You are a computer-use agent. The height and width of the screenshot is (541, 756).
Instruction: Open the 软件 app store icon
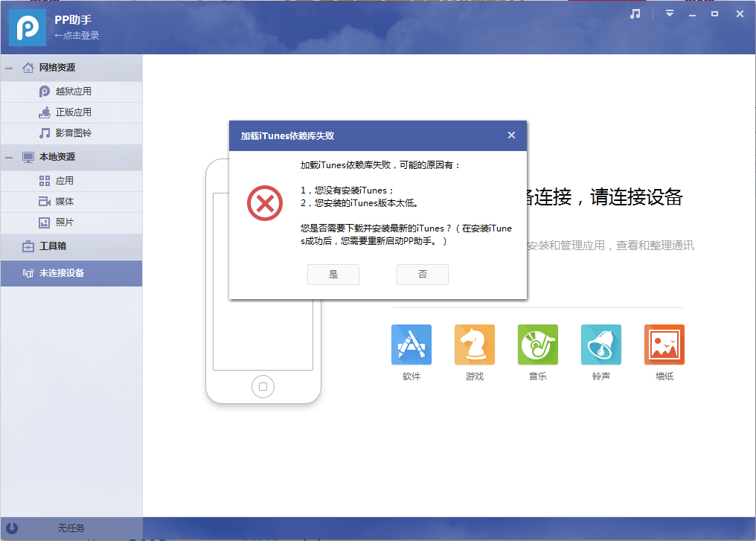411,345
